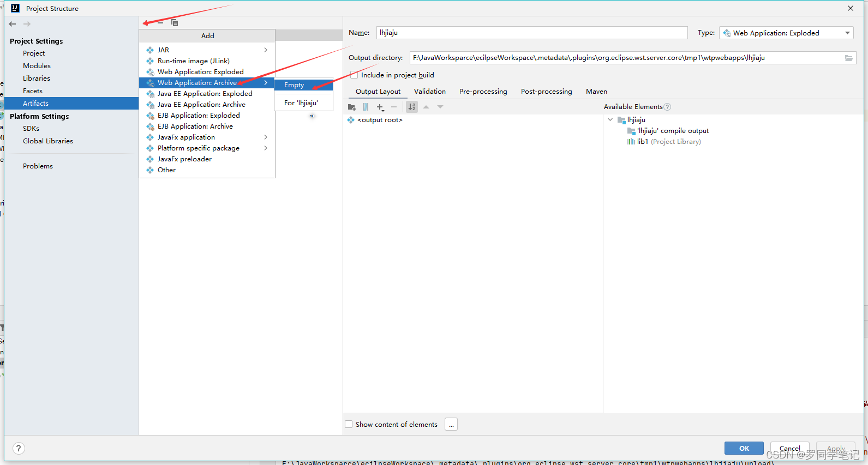868x465 pixels.
Task: Click the compile output folder icon
Action: coord(631,131)
